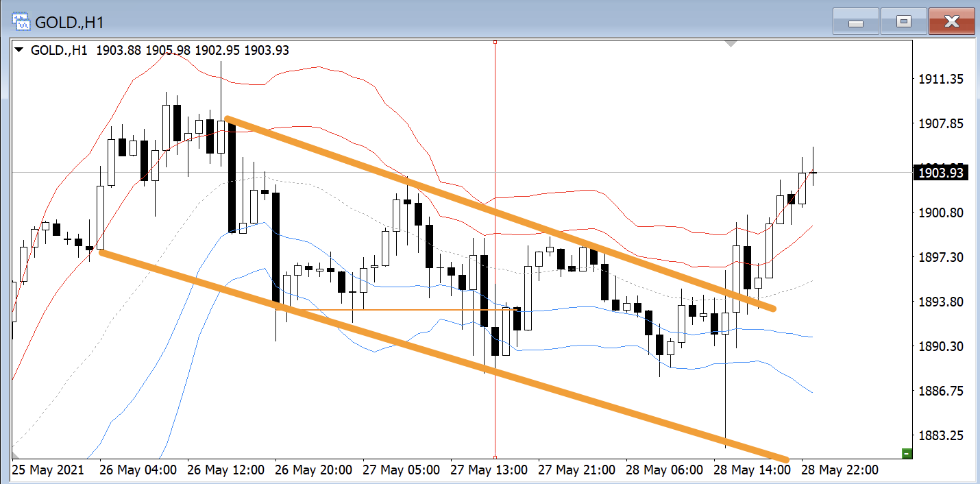Minimize the GOLD.,H1 chart window
This screenshot has height=484, width=980.
(x=855, y=23)
